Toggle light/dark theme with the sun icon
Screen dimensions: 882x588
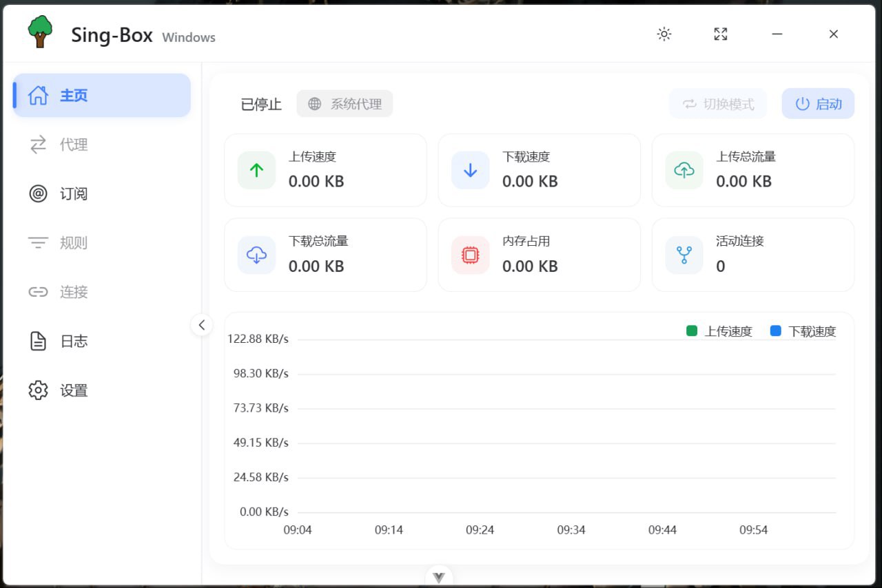click(x=664, y=33)
